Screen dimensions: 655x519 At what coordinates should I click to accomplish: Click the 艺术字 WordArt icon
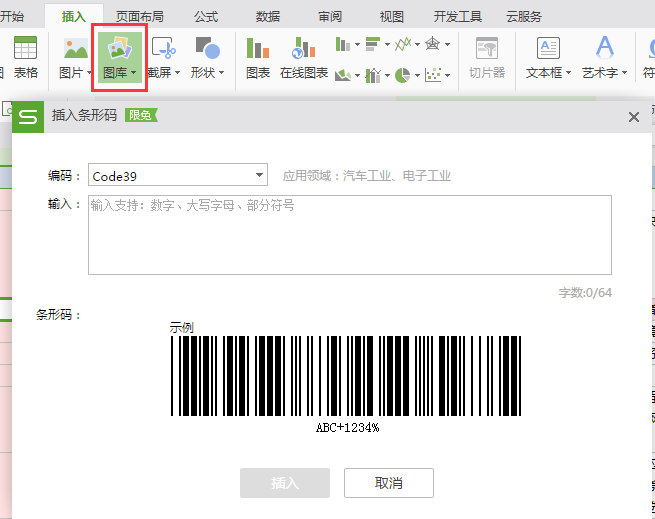tap(605, 49)
